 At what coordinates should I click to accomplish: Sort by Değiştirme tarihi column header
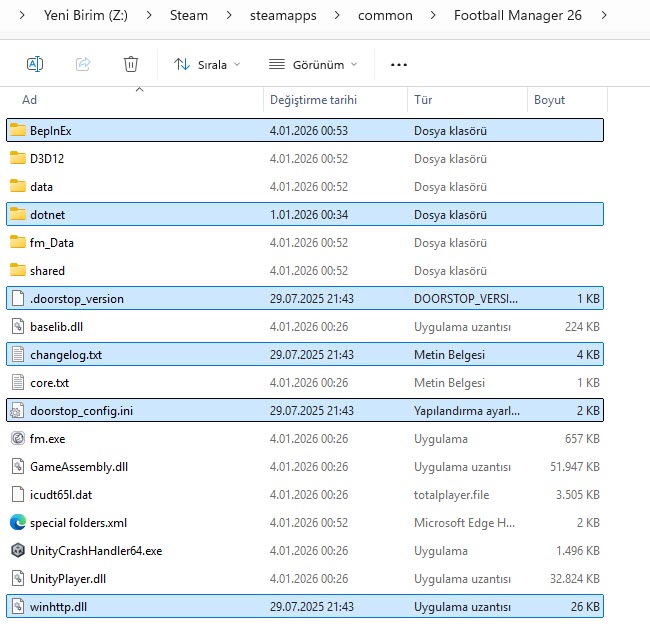click(x=313, y=100)
